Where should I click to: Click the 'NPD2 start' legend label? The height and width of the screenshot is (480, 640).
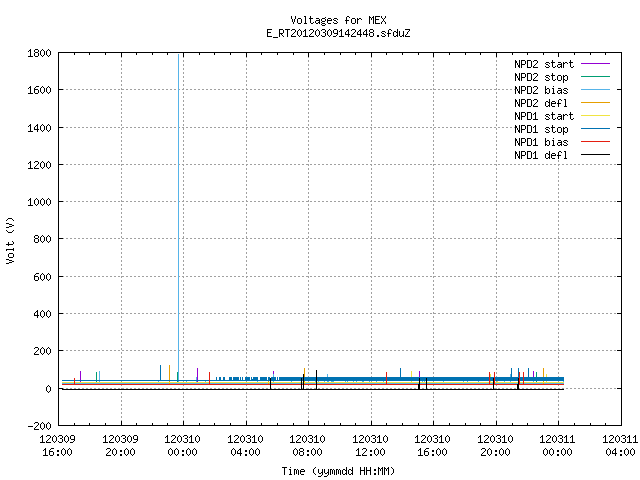544,64
